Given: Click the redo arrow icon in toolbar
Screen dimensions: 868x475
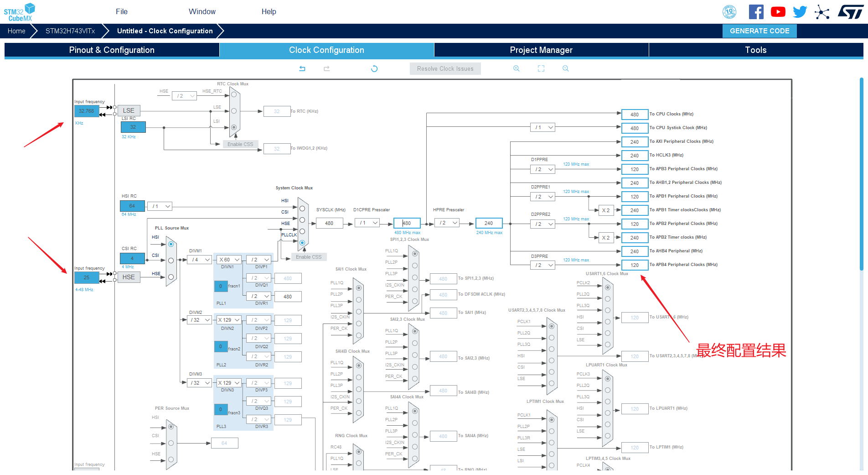Looking at the screenshot, I should click(326, 68).
